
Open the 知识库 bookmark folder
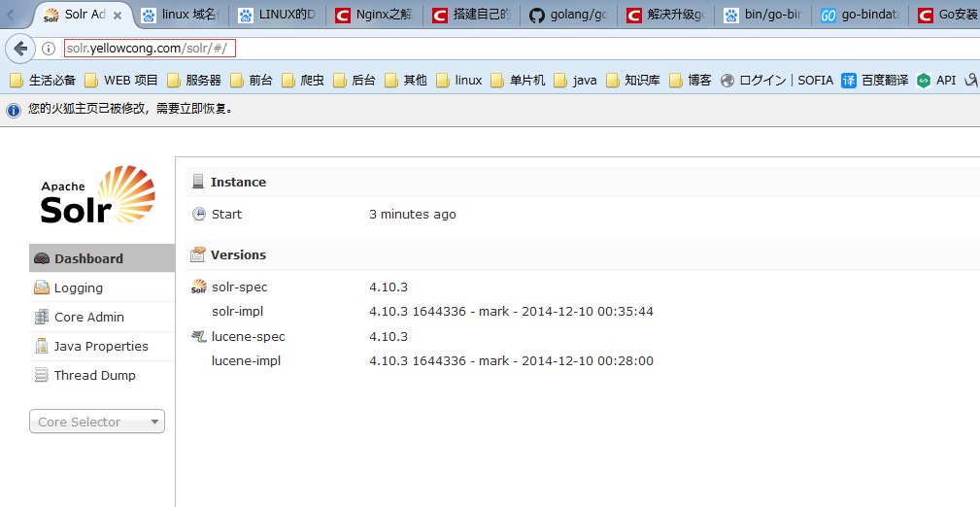pyautogui.click(x=633, y=80)
